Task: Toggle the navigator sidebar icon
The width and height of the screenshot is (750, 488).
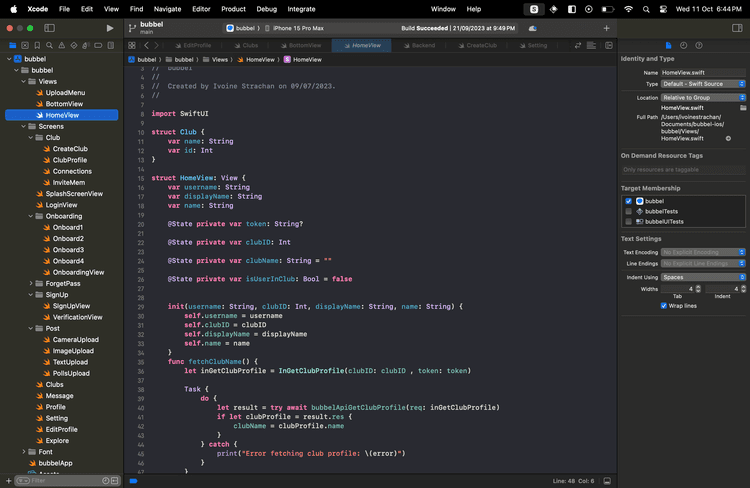Action: coord(49,28)
